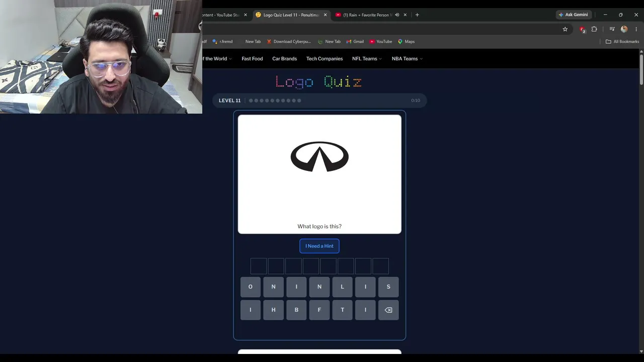Open the Chrome profile avatar
Image resolution: width=644 pixels, height=362 pixels.
[x=624, y=29]
